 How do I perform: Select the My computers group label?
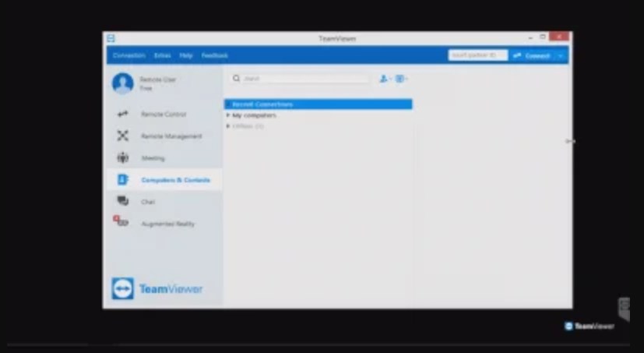[x=254, y=115]
